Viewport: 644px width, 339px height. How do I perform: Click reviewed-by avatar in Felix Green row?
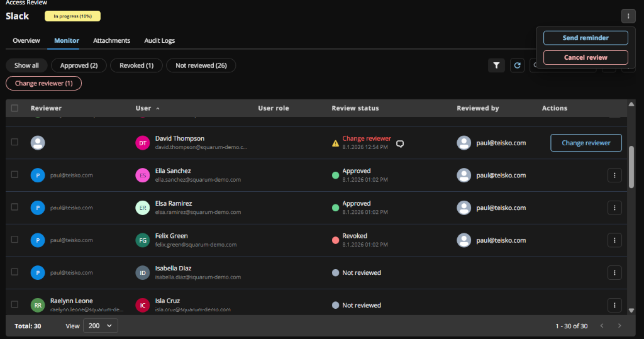[464, 240]
